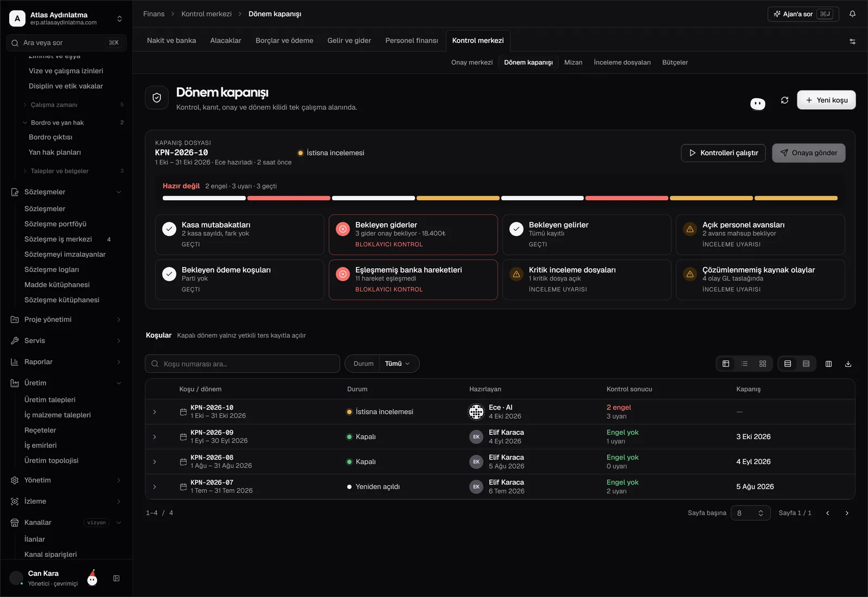868x597 pixels.
Task: Click the check icon on Kasa mutabakatları
Action: pyautogui.click(x=169, y=229)
